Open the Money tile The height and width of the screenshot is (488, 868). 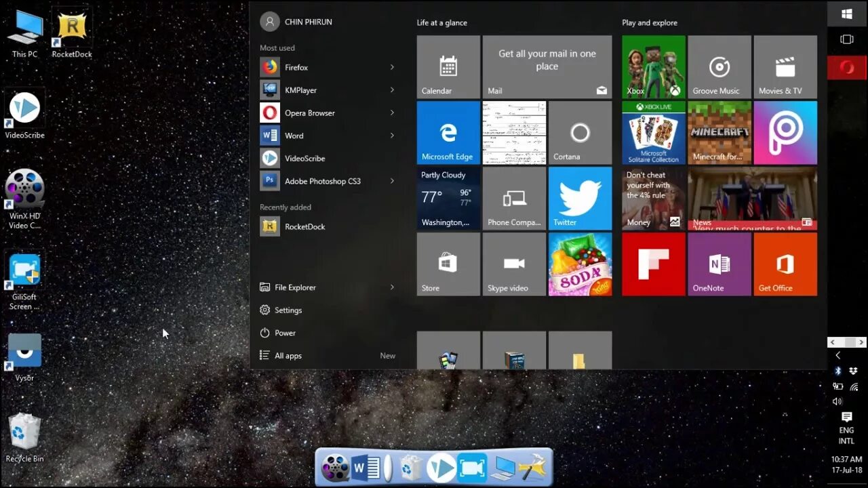click(654, 199)
